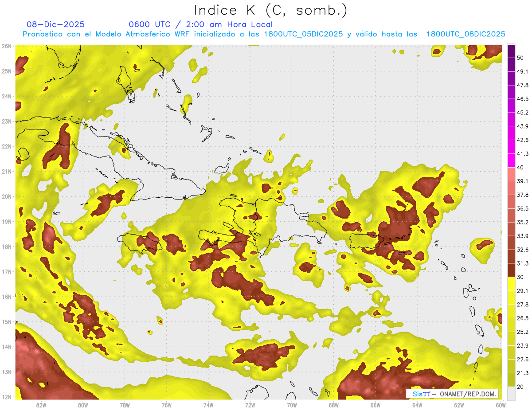The image size is (532, 411).
Task: Click legend value "42.6"
Action: tap(522, 140)
